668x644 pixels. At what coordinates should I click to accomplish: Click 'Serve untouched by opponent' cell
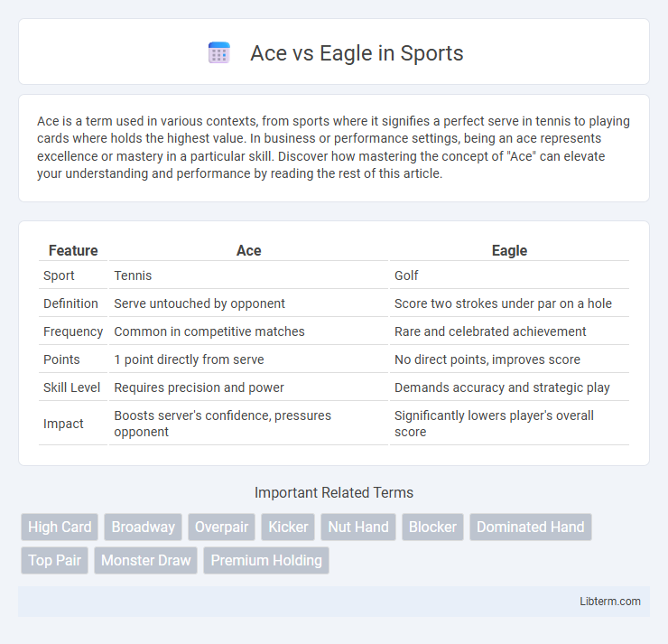coord(249,303)
